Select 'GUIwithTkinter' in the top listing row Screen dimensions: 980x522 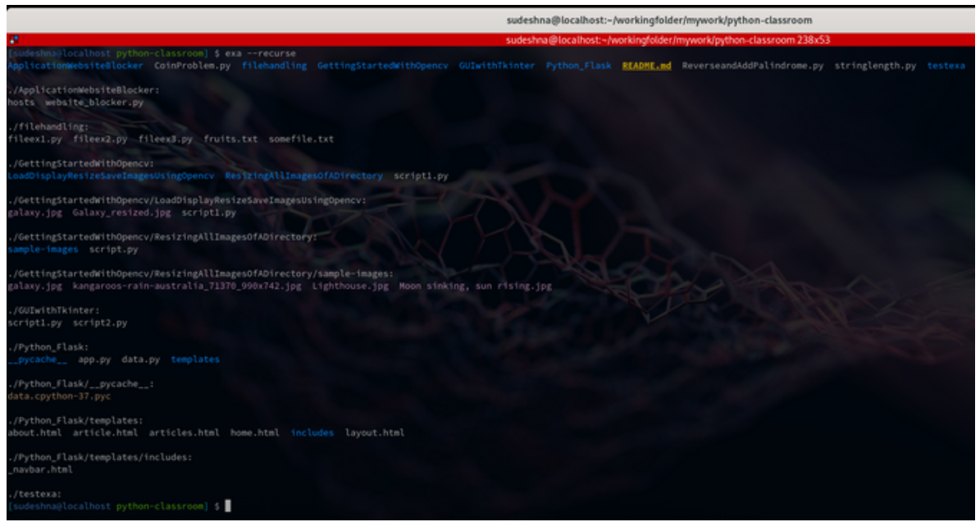(x=496, y=66)
